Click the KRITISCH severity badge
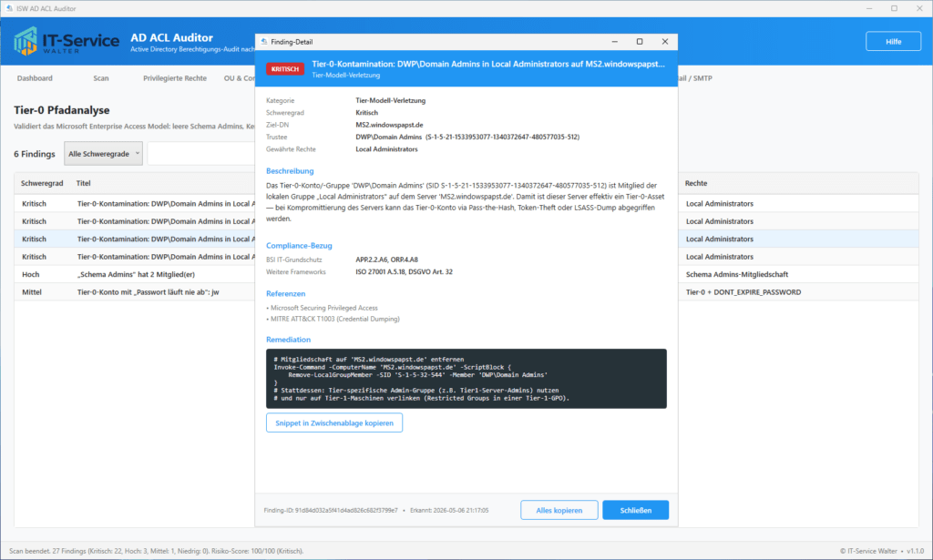933x560 pixels. 285,69
